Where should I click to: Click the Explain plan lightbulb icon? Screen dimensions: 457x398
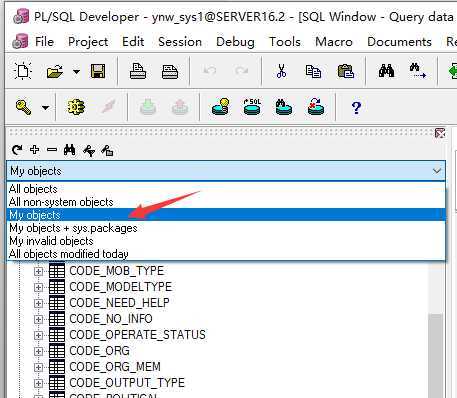(220, 107)
